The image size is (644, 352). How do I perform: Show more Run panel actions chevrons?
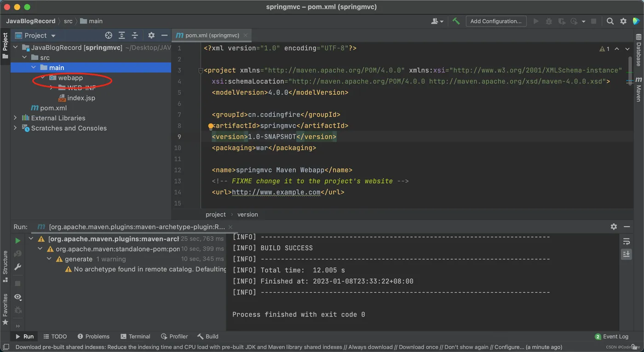17,326
